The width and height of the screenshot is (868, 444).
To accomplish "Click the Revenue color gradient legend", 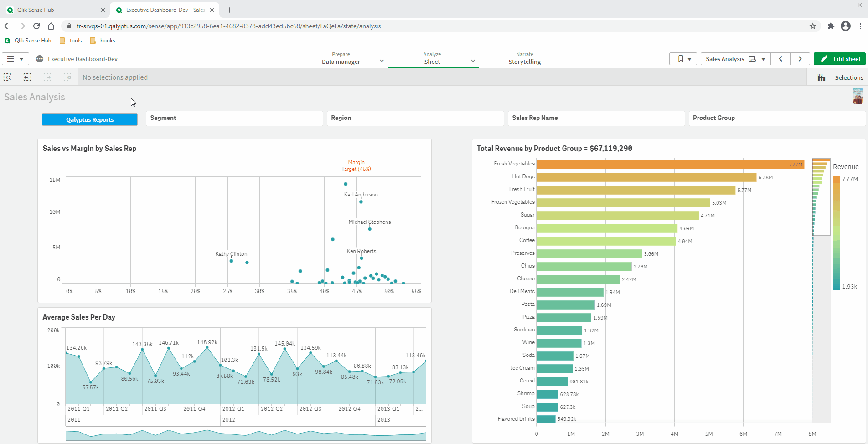I will coord(836,232).
